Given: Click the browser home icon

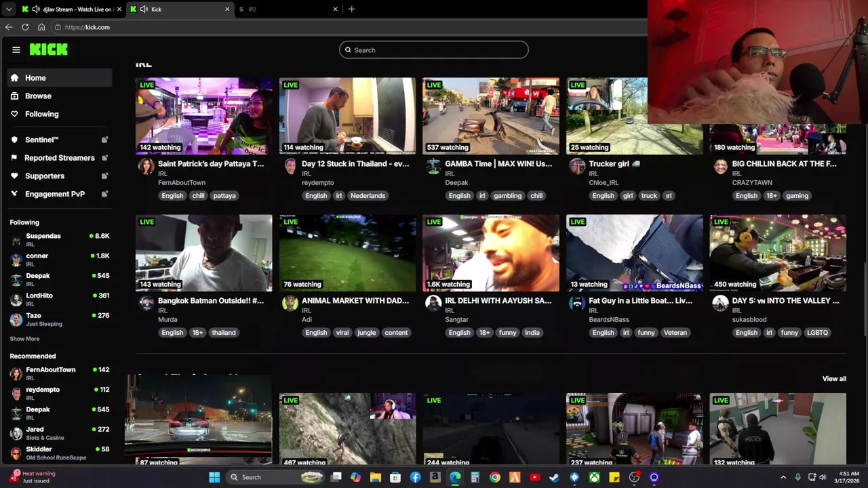Looking at the screenshot, I should 41,27.
